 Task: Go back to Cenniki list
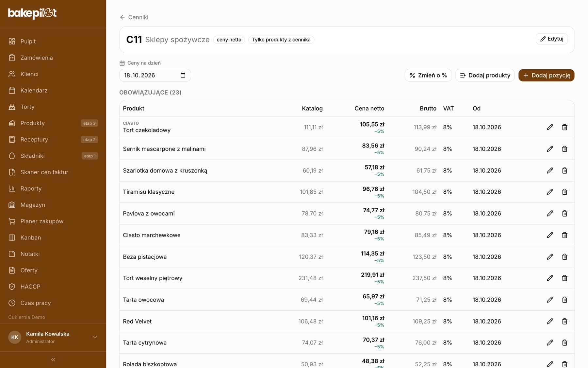[x=134, y=17]
